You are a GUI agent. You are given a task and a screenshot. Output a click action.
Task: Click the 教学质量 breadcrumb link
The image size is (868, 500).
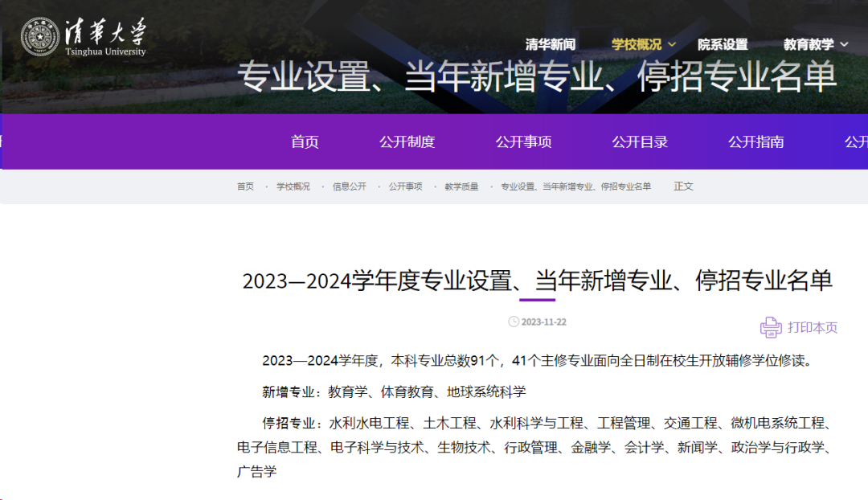coord(461,186)
